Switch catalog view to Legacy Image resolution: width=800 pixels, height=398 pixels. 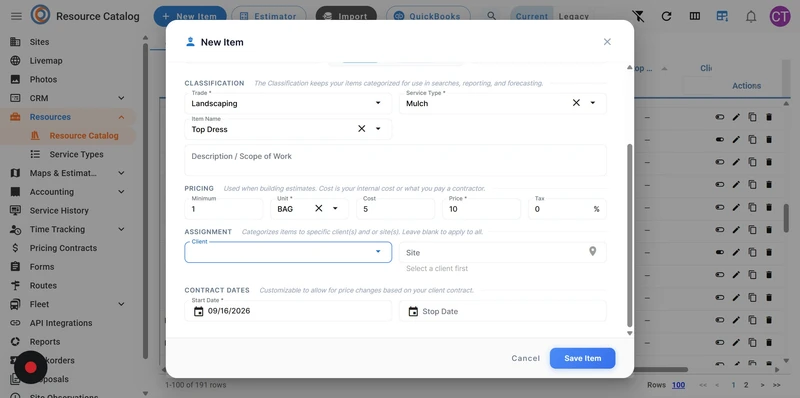[x=573, y=16]
